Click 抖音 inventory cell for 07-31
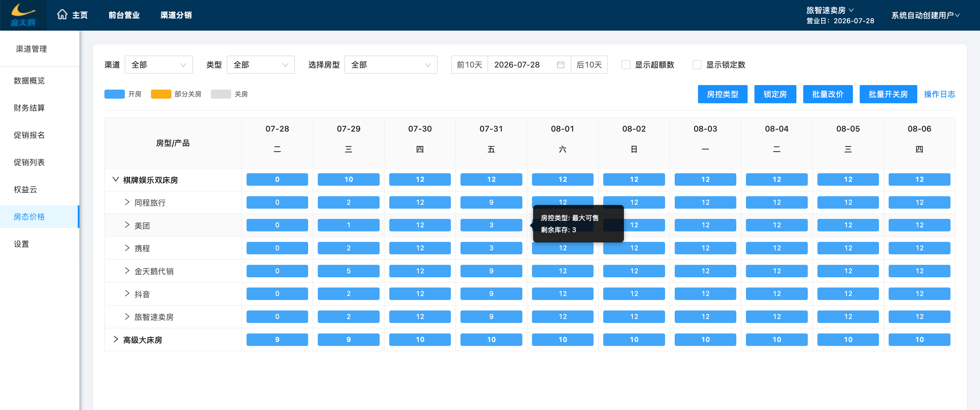 [491, 294]
